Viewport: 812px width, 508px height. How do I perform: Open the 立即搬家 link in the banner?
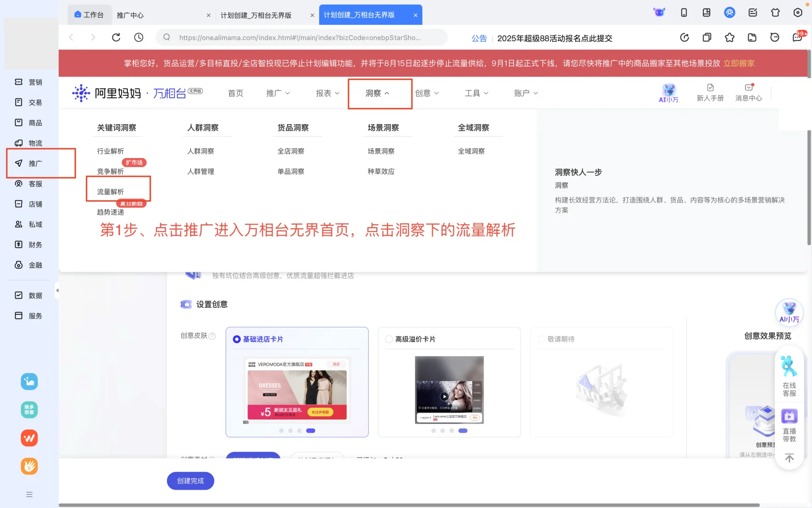tap(739, 63)
